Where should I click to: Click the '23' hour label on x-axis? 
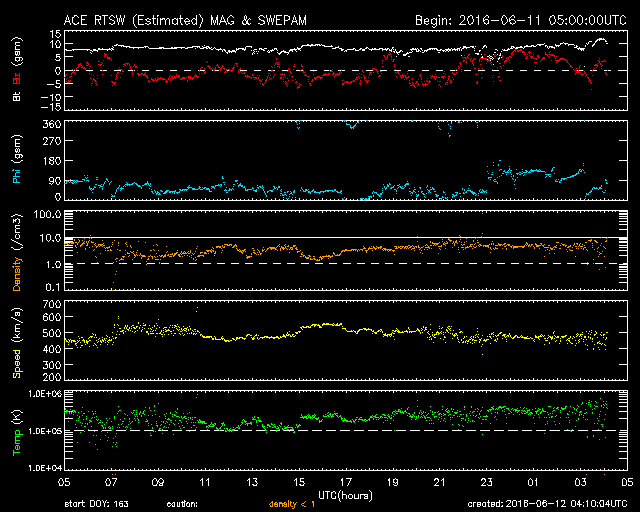(x=487, y=483)
